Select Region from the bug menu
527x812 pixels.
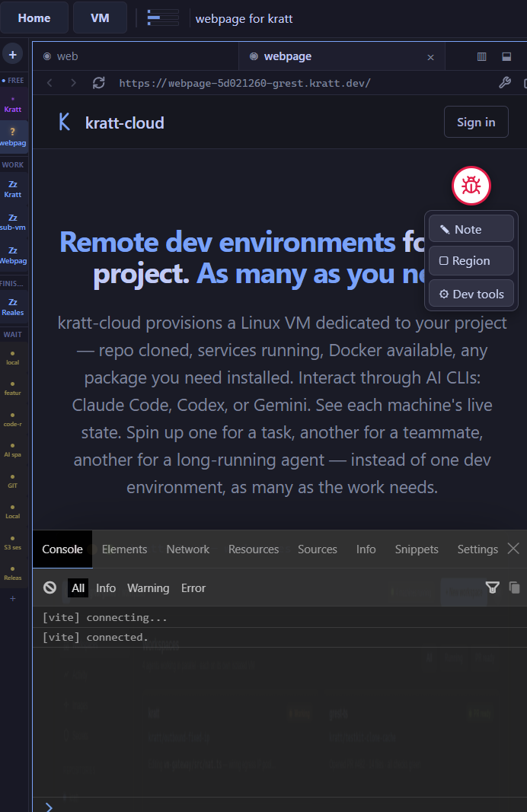point(471,260)
